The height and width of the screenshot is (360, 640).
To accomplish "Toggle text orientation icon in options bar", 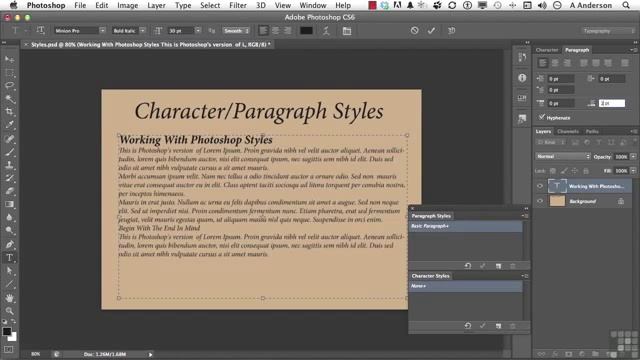I will (x=40, y=30).
